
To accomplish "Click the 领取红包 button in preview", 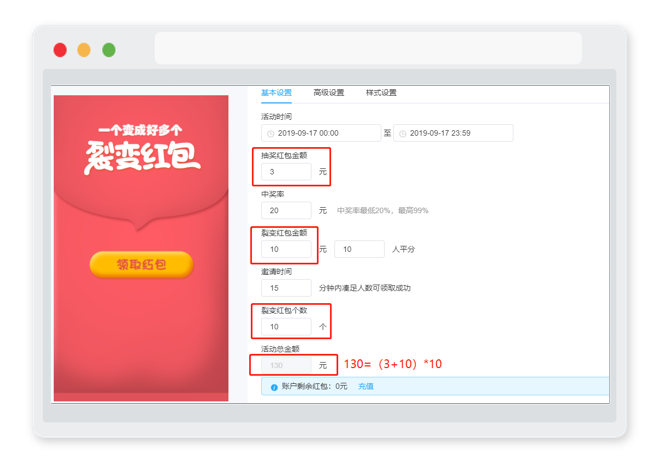I will pos(141,264).
